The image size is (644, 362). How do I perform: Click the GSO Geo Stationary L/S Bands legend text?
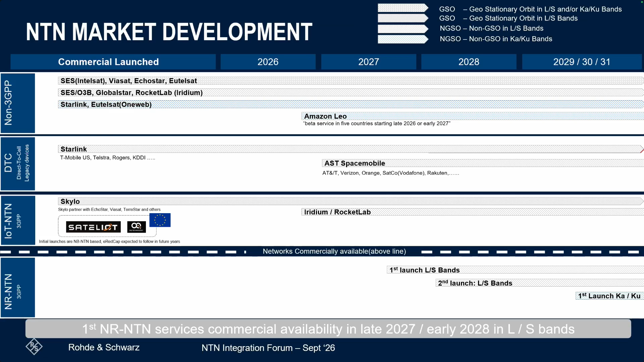[508, 18]
